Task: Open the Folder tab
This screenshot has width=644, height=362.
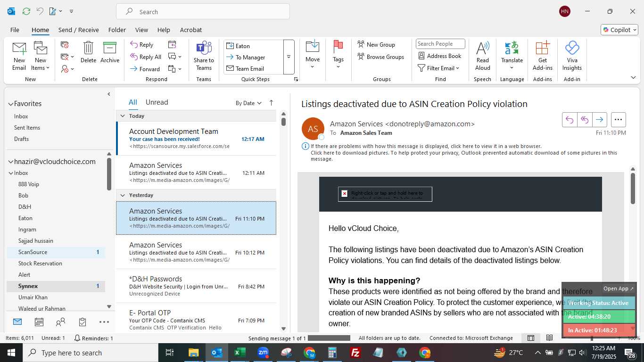Action: pyautogui.click(x=117, y=30)
